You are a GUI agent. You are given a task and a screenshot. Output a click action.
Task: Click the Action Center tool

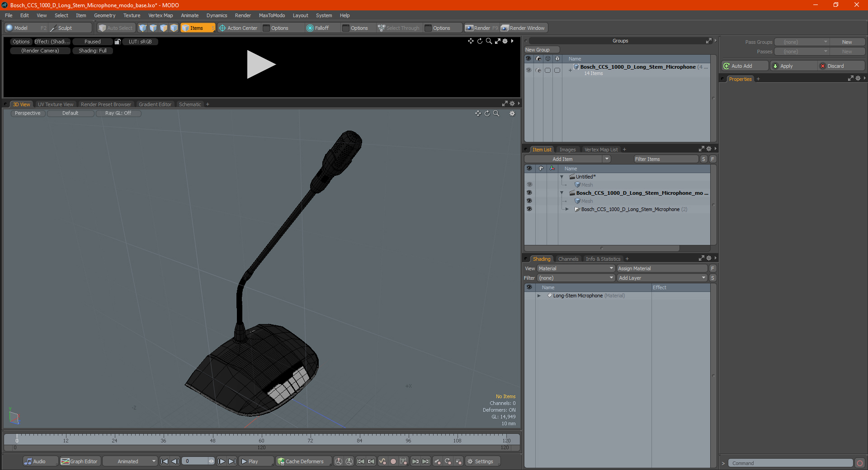click(x=238, y=28)
